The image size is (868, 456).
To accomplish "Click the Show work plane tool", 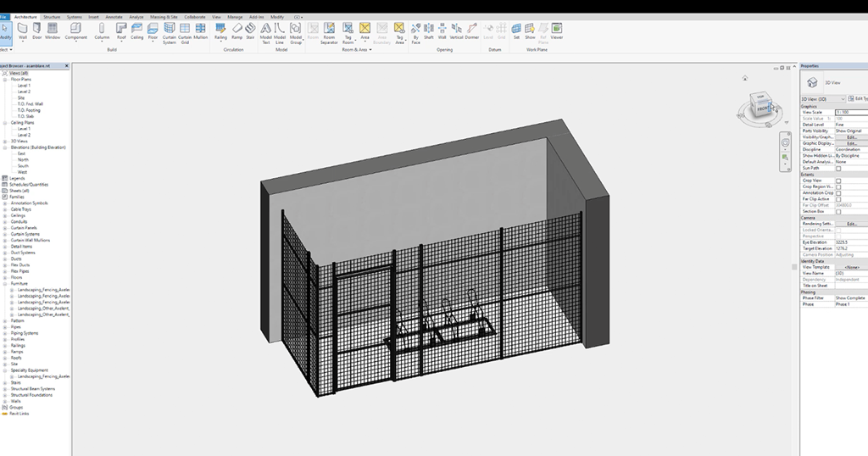I will click(x=530, y=31).
